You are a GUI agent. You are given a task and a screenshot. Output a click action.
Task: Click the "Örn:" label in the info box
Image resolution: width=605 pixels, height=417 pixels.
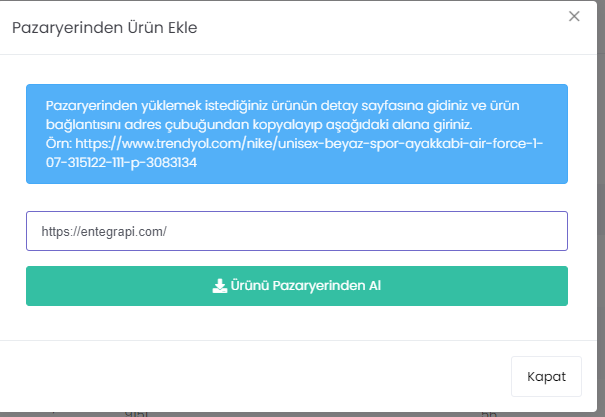(59, 143)
